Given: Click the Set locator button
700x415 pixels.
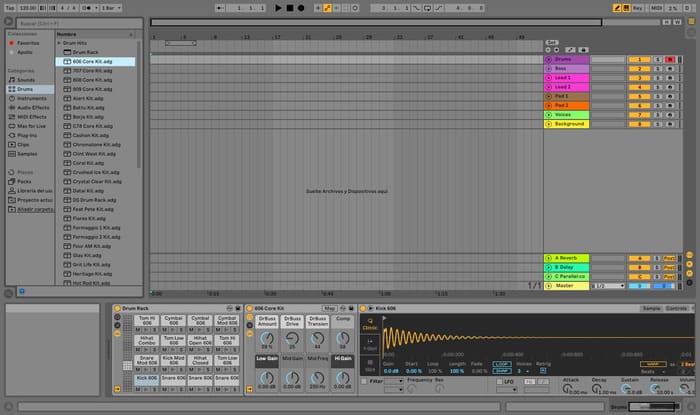Looking at the screenshot, I should click(552, 42).
